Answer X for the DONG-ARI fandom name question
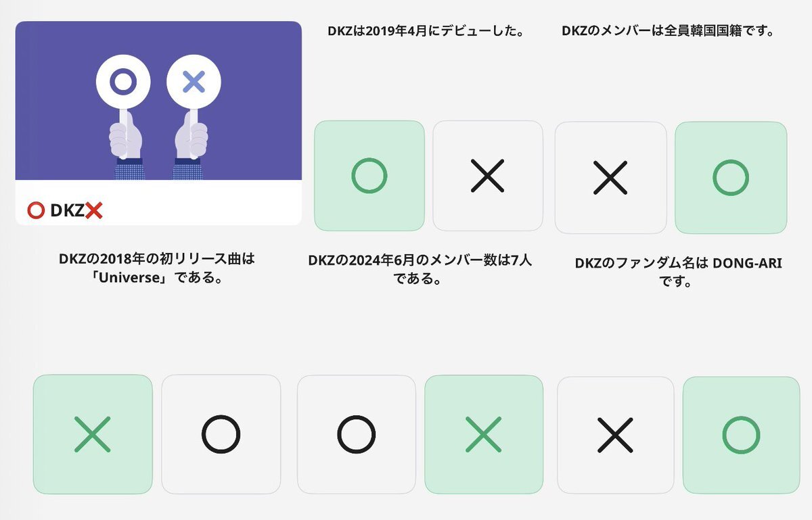Viewport: 812px width, 520px height. click(616, 435)
